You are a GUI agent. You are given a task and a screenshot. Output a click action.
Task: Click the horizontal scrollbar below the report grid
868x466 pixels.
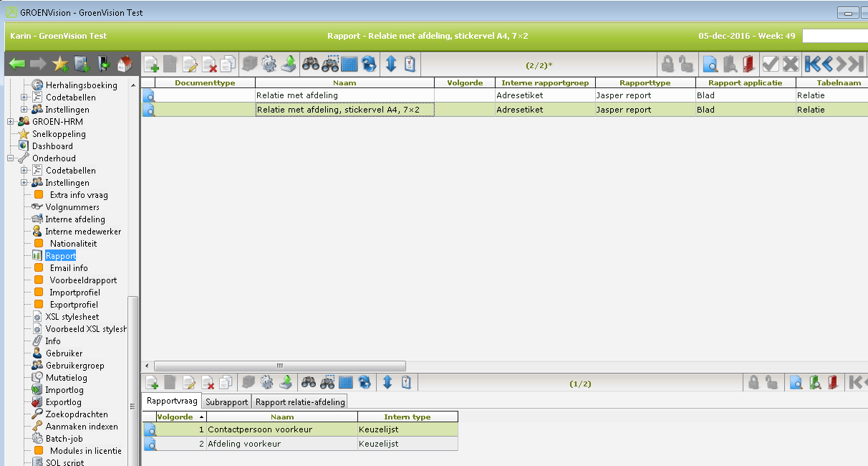pos(279,366)
